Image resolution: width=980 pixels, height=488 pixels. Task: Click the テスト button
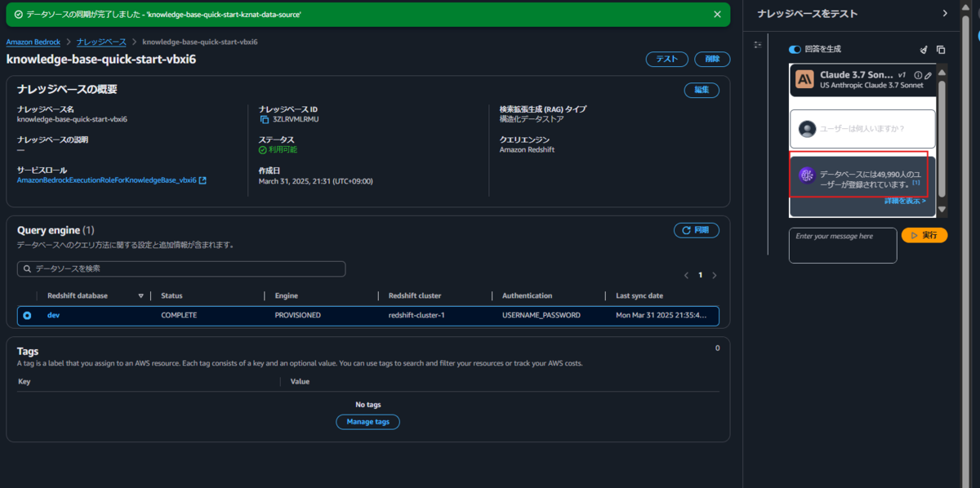[x=666, y=59]
